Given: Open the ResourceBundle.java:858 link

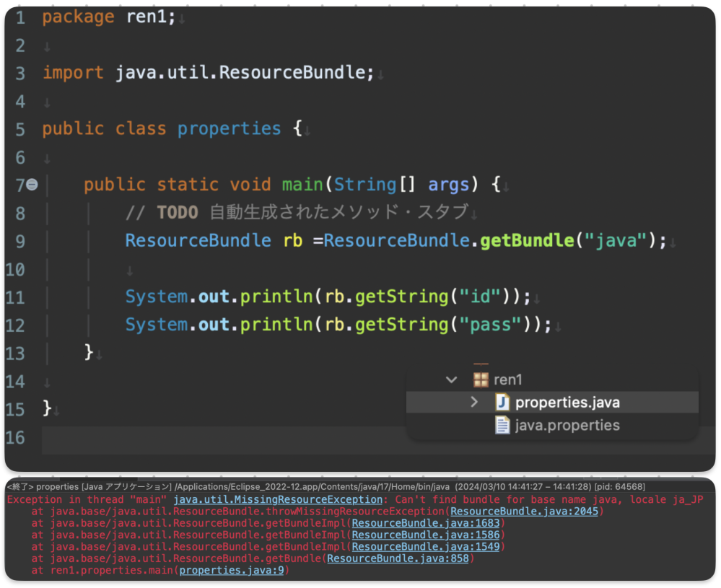Looking at the screenshot, I should (x=398, y=558).
